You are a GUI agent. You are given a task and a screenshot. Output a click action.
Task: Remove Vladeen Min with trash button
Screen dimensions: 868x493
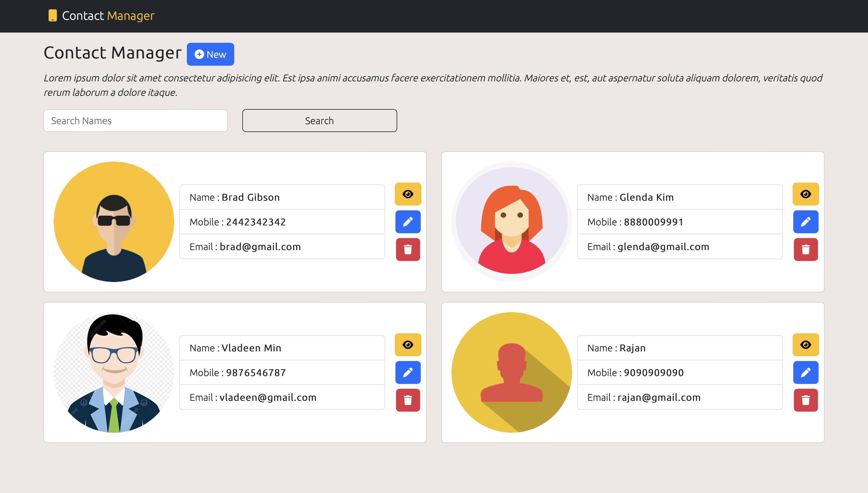pyautogui.click(x=408, y=400)
